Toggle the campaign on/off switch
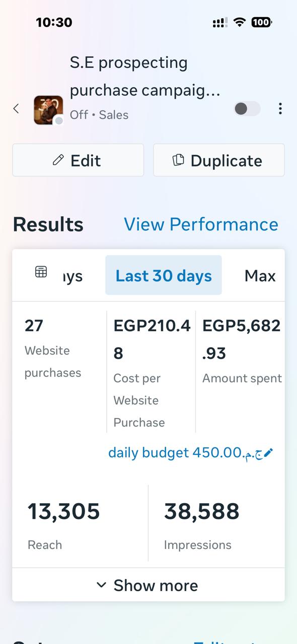The image size is (297, 644). click(x=247, y=108)
